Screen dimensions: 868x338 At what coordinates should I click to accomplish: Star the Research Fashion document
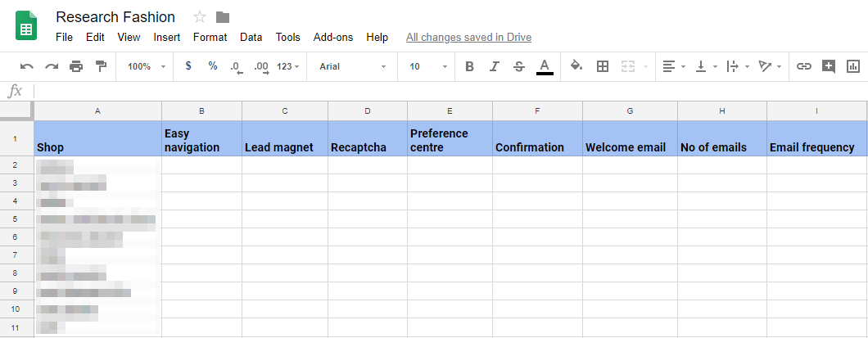[x=200, y=17]
